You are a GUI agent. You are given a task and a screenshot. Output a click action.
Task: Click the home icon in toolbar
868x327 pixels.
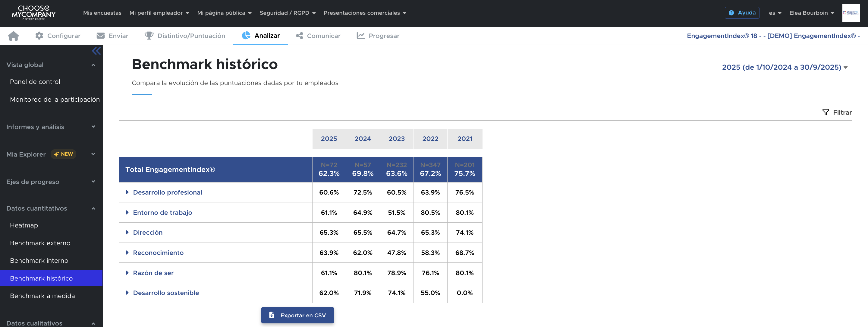[x=14, y=36]
